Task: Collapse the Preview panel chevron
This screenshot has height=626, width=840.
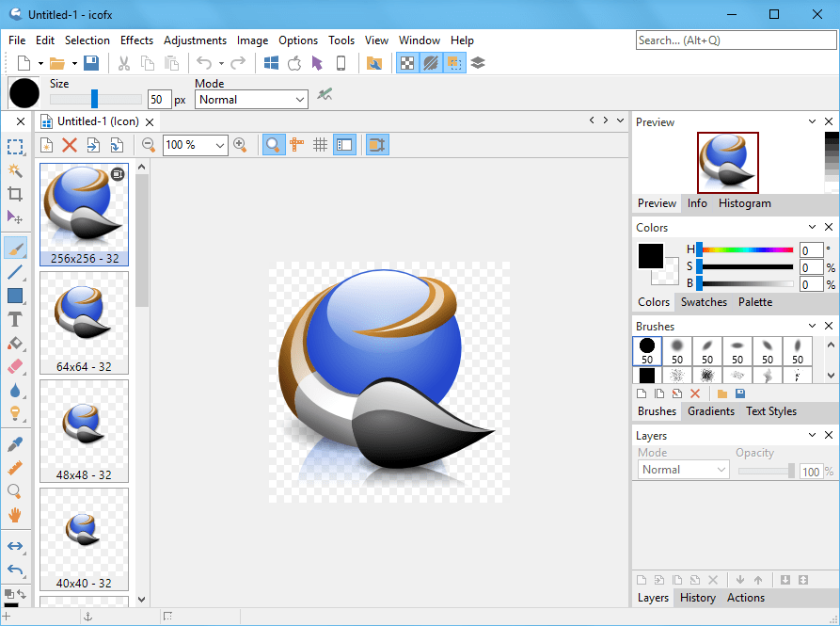Action: click(x=812, y=121)
